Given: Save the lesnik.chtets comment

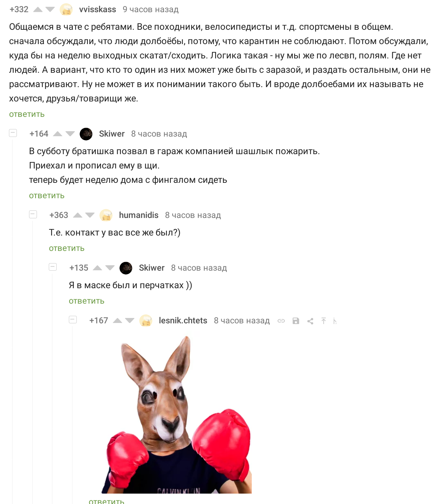Looking at the screenshot, I should [296, 321].
